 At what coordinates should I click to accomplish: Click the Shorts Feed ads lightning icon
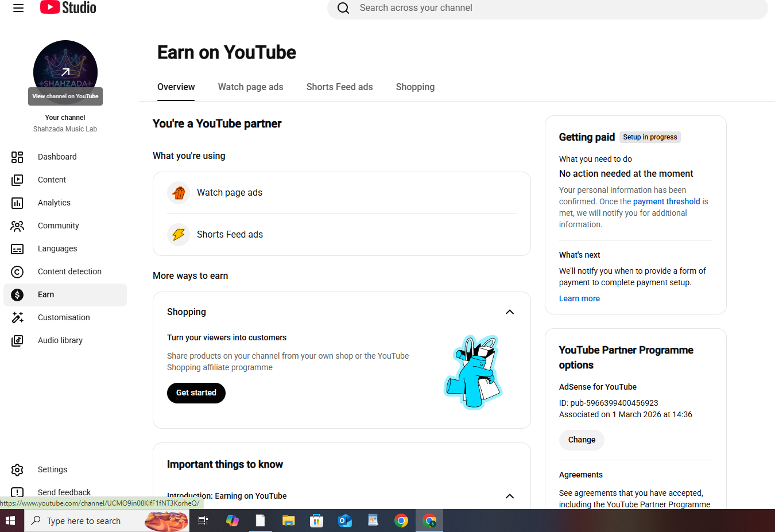click(x=179, y=234)
